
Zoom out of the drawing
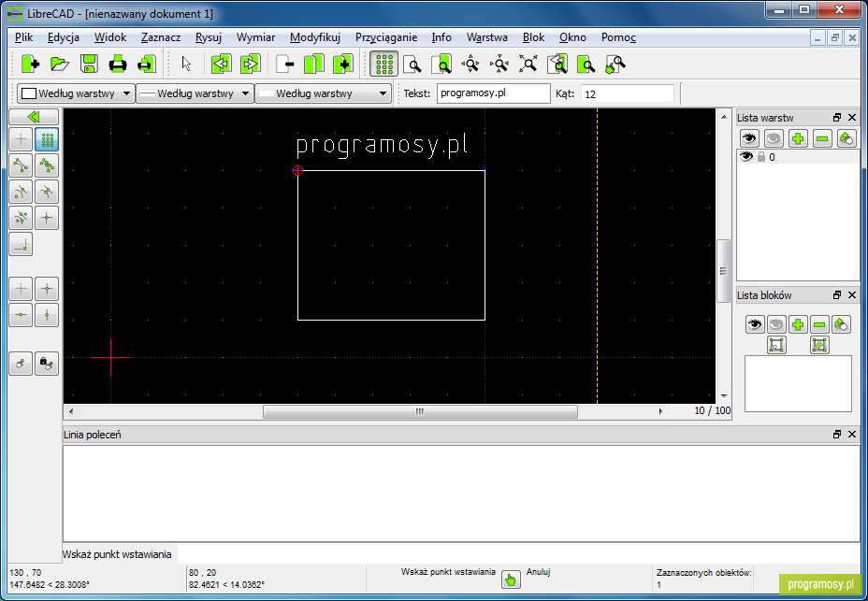pos(499,64)
